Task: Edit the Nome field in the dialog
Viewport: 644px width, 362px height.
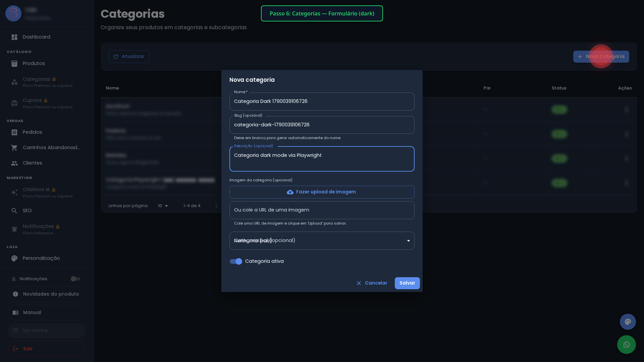Action: 322,102
